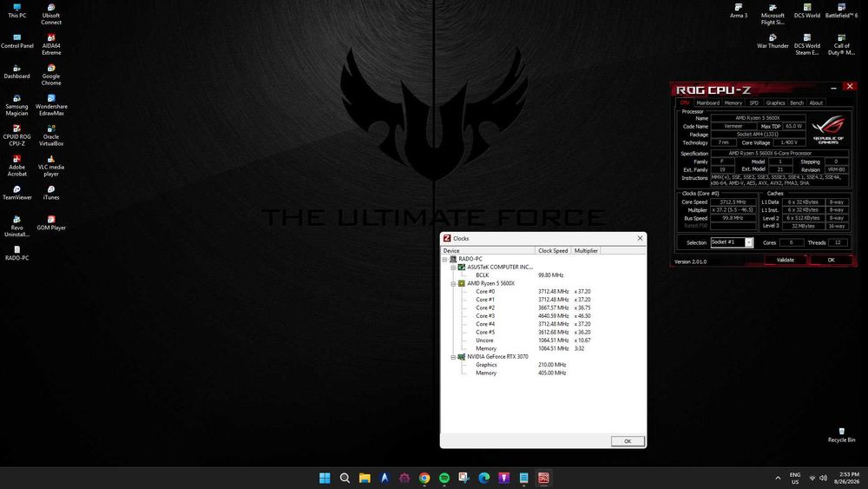Viewport: 868px width, 489px height.
Task: Select the CPUID ROG CPU-Z desktop shortcut
Action: click(x=16, y=135)
